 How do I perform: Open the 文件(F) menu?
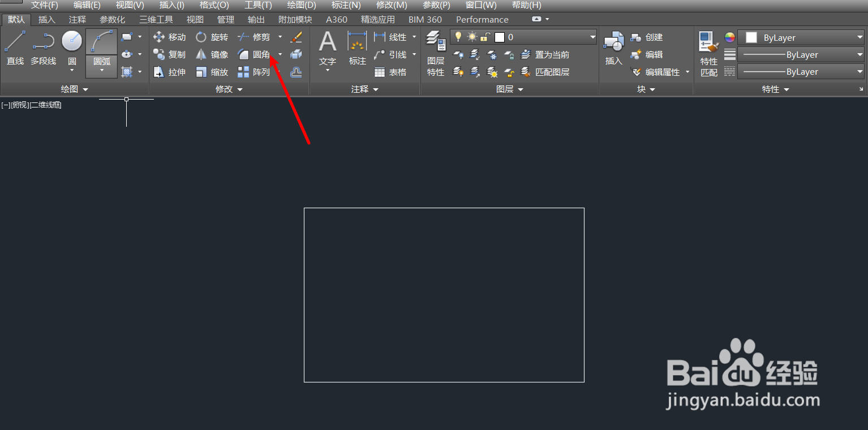(45, 5)
